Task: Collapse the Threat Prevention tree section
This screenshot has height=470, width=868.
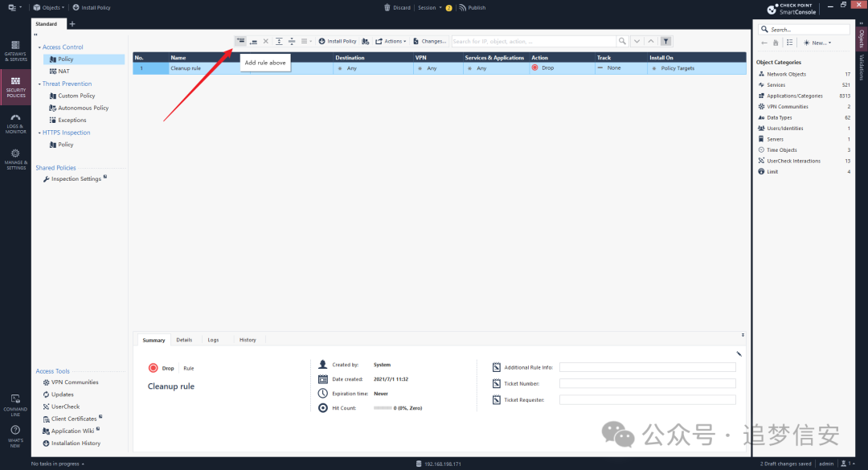Action: tap(39, 84)
